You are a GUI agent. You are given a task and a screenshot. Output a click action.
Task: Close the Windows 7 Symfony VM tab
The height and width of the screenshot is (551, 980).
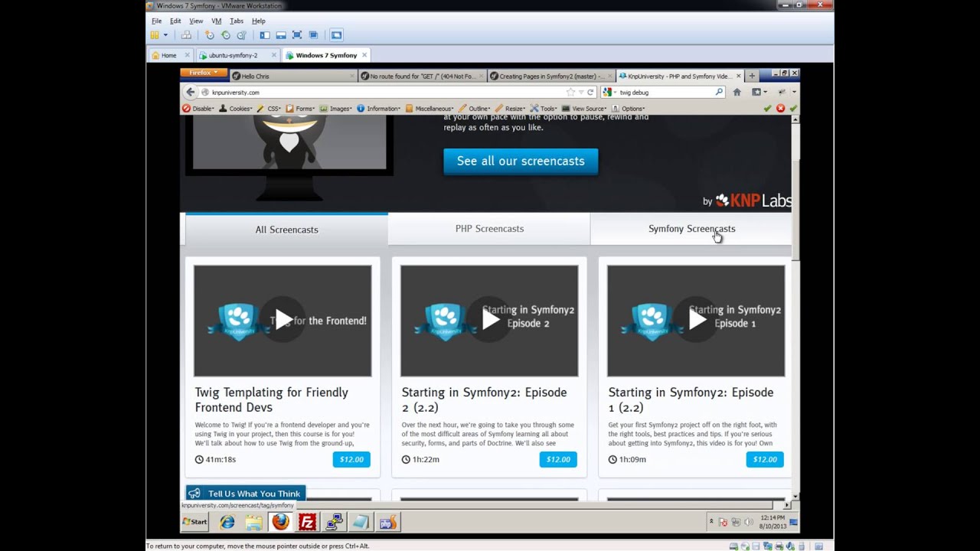pos(364,55)
